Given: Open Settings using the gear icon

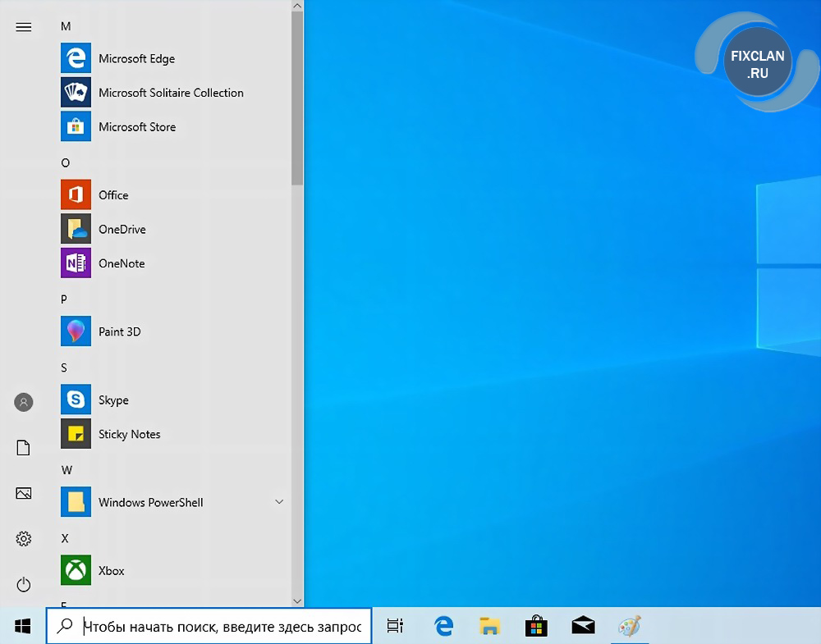Looking at the screenshot, I should 24,539.
